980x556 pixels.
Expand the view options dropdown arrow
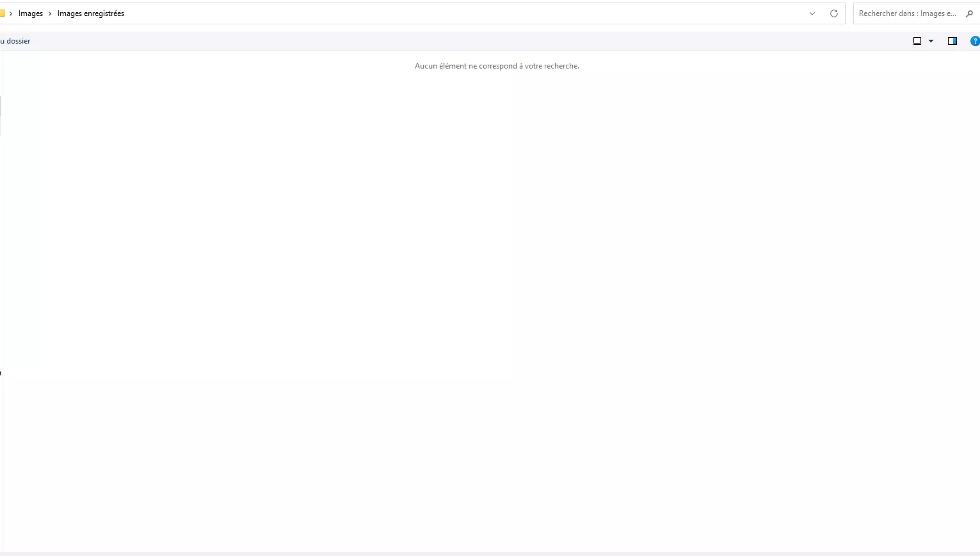[x=931, y=41]
